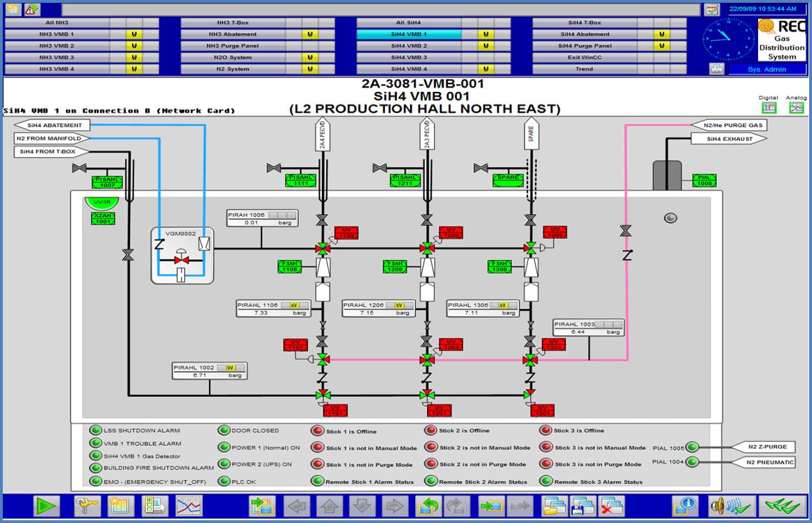Viewport: 812px width, 523px height.
Task: Open the SiH4 VMB 2 screen
Action: tap(409, 46)
